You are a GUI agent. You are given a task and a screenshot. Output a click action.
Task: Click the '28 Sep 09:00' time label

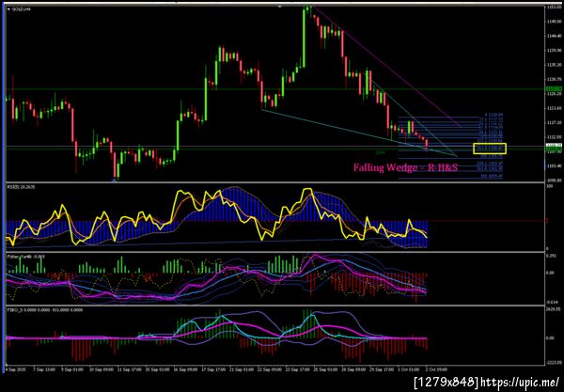click(x=354, y=369)
